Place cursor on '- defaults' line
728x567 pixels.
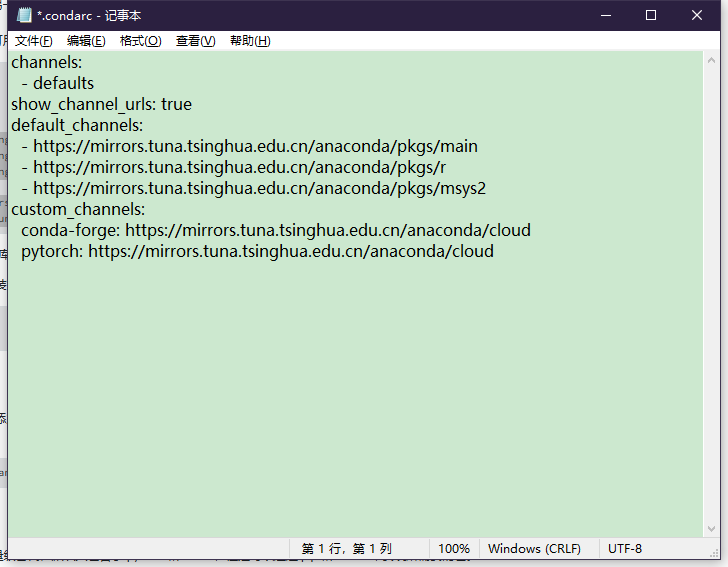pos(58,83)
